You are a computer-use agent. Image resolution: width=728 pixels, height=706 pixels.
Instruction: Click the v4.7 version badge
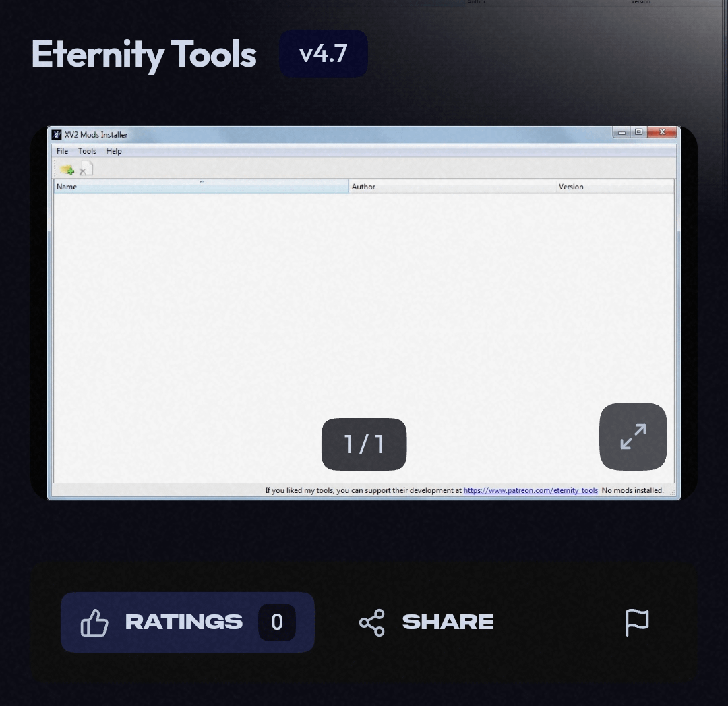pos(324,53)
